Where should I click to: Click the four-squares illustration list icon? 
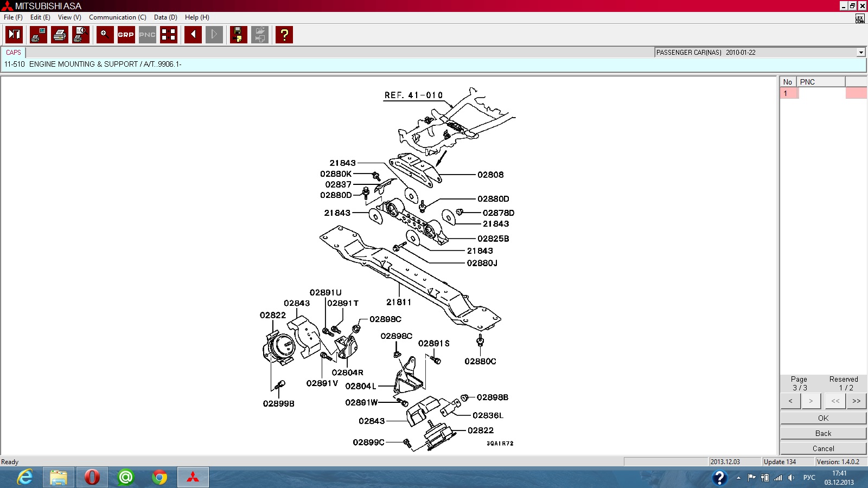tap(168, 35)
